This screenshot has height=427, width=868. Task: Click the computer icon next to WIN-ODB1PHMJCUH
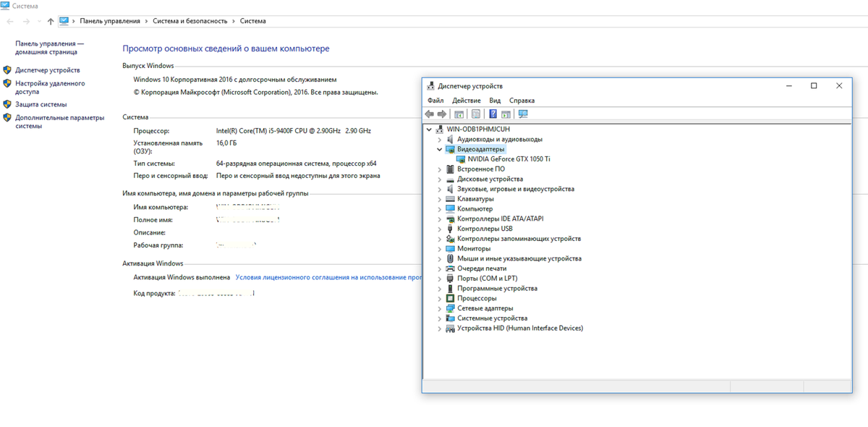(440, 129)
